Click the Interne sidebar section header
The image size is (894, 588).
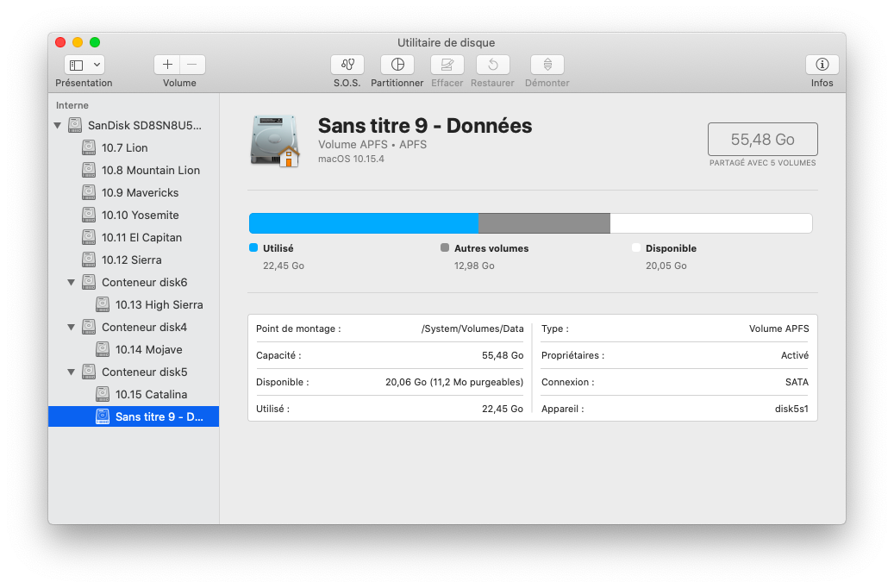click(x=72, y=105)
